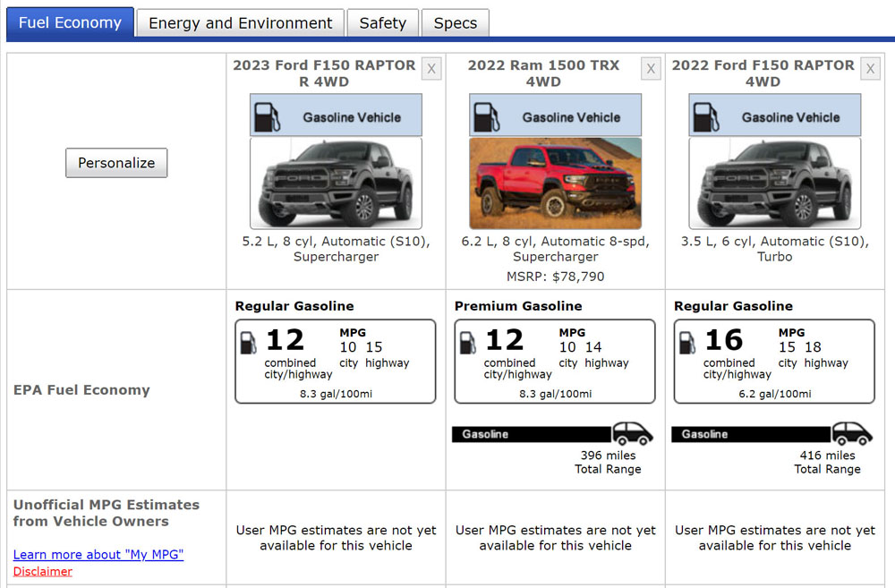The height and width of the screenshot is (588, 895).
Task: Click the 2022 Ford F150 Raptor photo
Action: (774, 183)
